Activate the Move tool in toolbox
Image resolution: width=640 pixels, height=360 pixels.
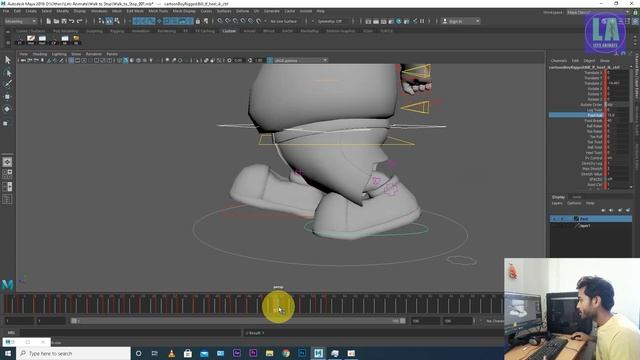(x=7, y=97)
